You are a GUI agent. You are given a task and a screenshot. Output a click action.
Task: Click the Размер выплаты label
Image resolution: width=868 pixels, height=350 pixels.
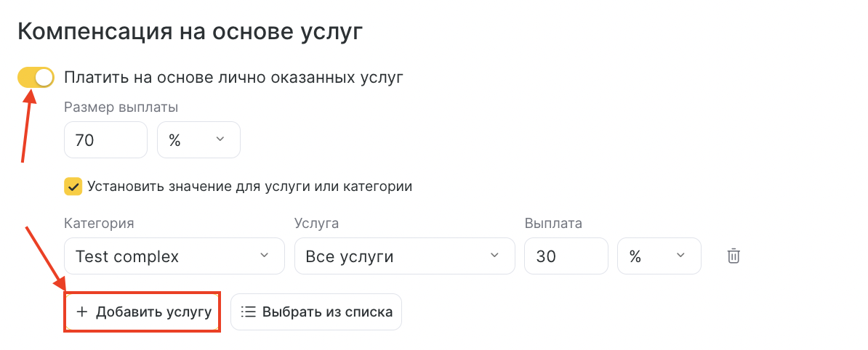[x=121, y=107]
